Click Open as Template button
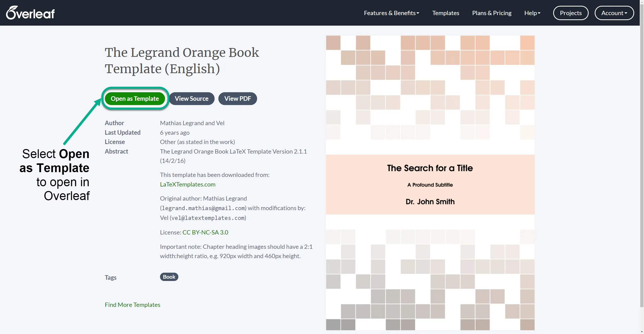The image size is (644, 334). (x=135, y=99)
